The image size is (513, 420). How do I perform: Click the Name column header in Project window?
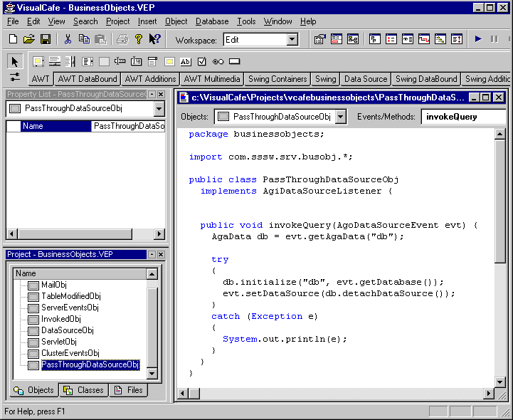tap(80, 273)
